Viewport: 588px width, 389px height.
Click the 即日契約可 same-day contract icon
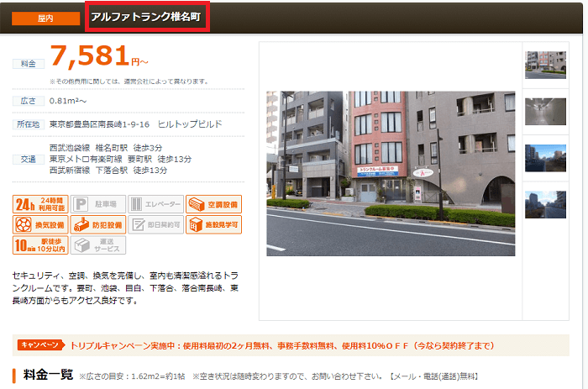point(156,224)
